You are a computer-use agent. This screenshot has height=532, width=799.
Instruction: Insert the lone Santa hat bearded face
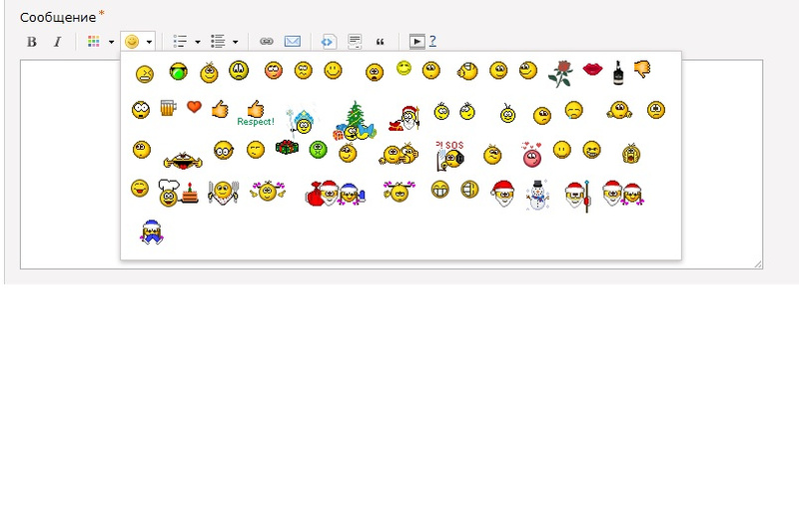(503, 194)
